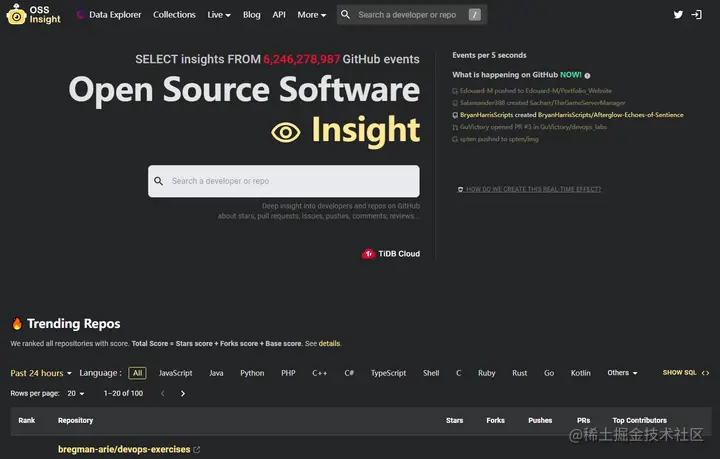Expand the Live dropdown menu

(219, 15)
